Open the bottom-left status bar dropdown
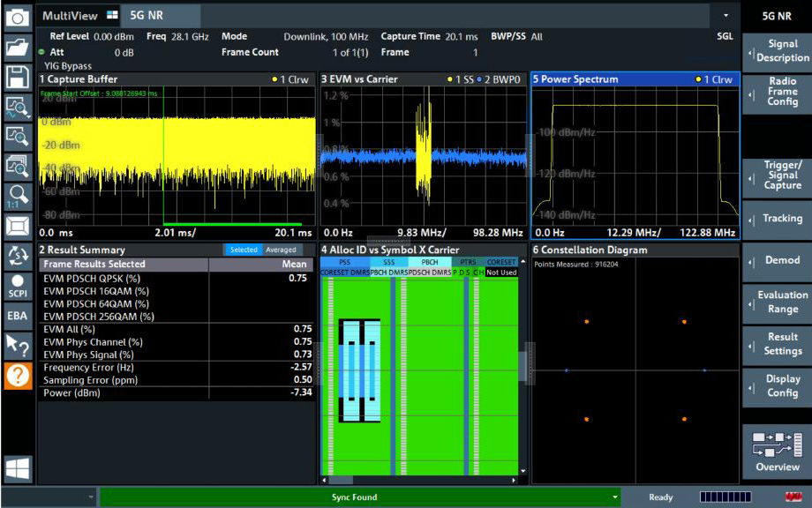812x508 pixels. pyautogui.click(x=91, y=497)
